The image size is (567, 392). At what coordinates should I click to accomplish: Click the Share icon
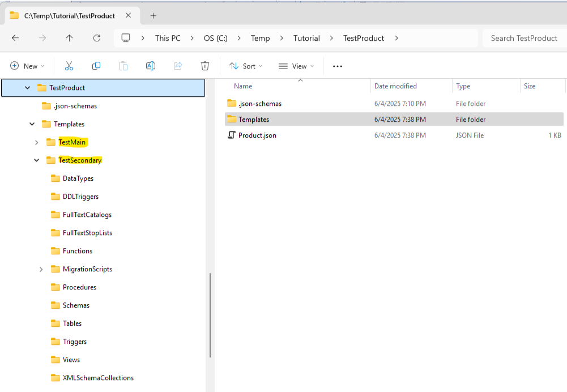177,66
